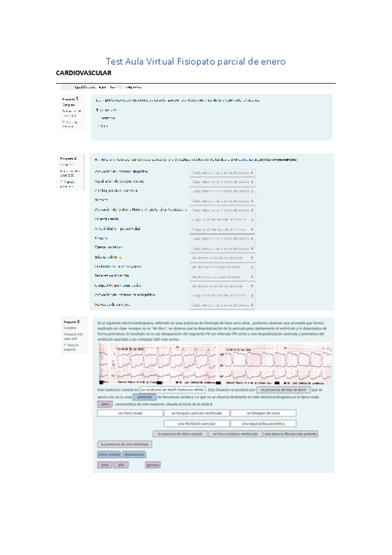Flag question 1 with Marcar pregunta
The width and height of the screenshot is (392, 555).
point(70,124)
